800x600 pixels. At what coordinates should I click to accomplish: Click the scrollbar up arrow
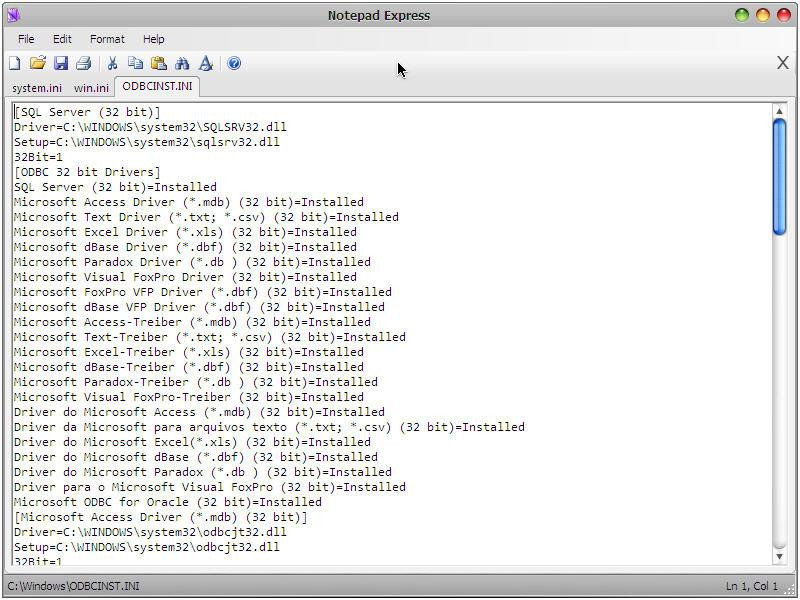pos(779,111)
